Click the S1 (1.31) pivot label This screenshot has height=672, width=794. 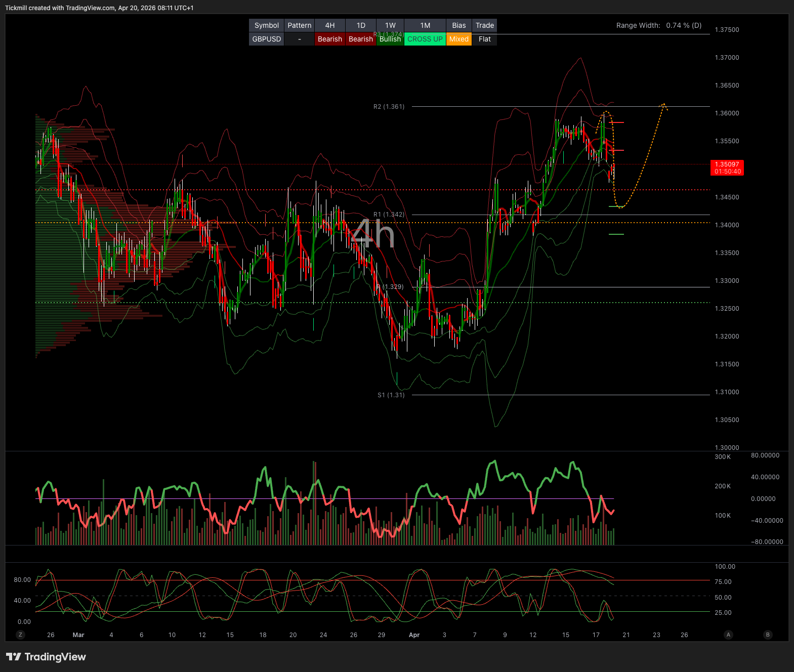point(391,395)
